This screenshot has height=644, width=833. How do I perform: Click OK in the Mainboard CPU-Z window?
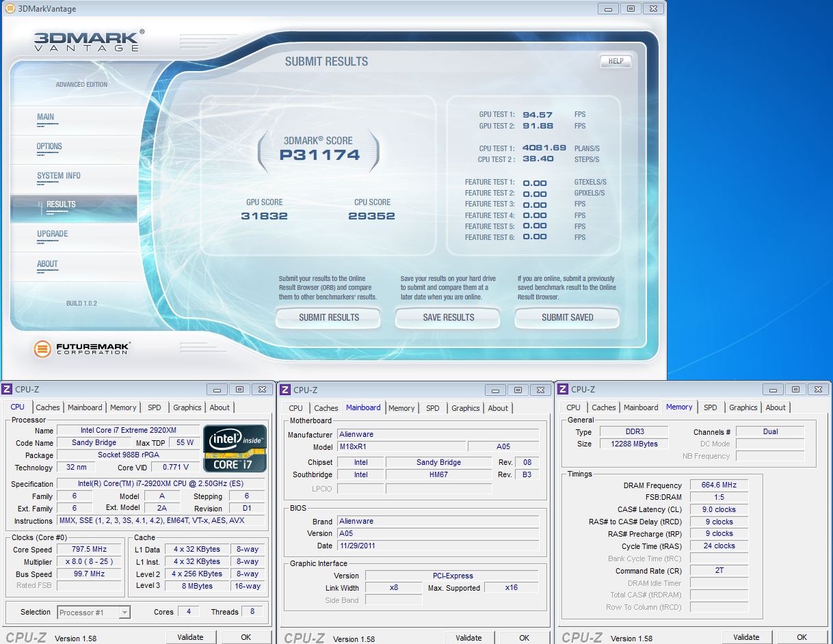pyautogui.click(x=525, y=638)
